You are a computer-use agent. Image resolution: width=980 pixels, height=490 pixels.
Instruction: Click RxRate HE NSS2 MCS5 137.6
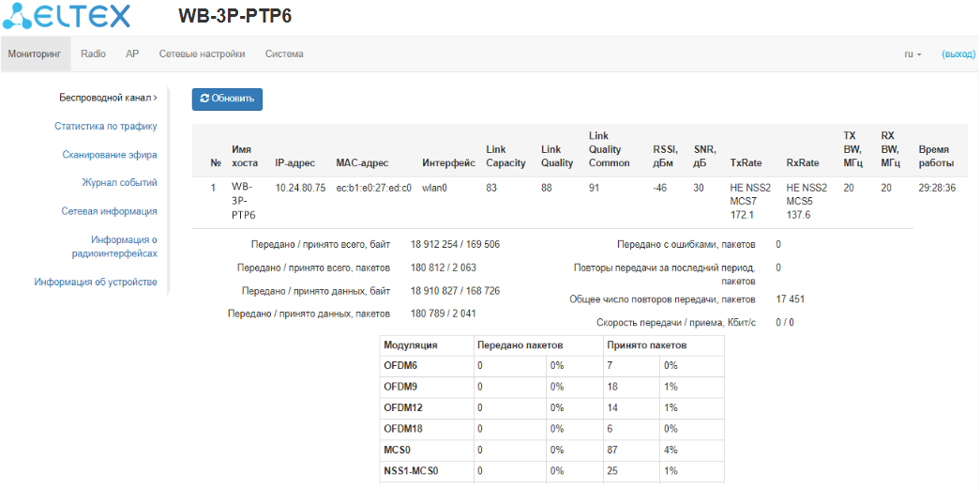pyautogui.click(x=807, y=201)
